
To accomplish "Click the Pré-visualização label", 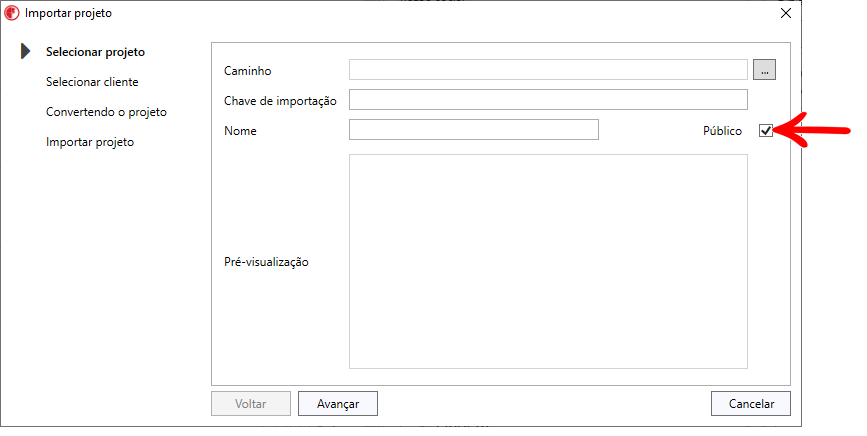I will coord(266,262).
